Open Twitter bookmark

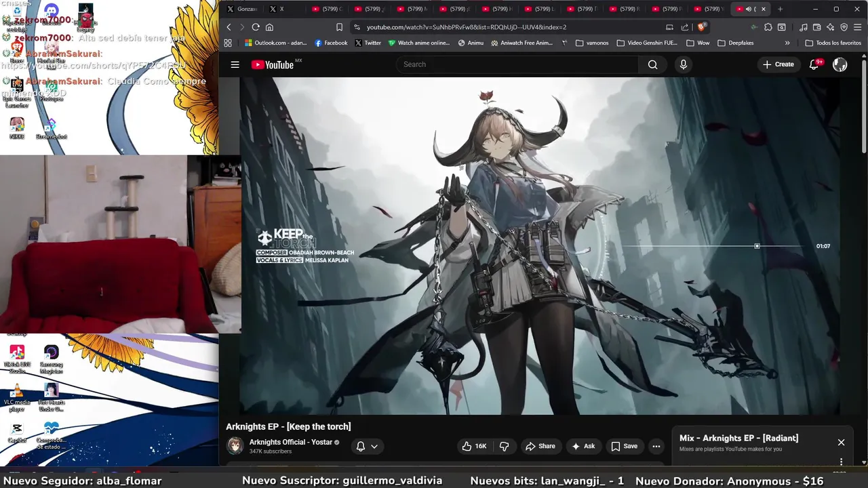368,43
